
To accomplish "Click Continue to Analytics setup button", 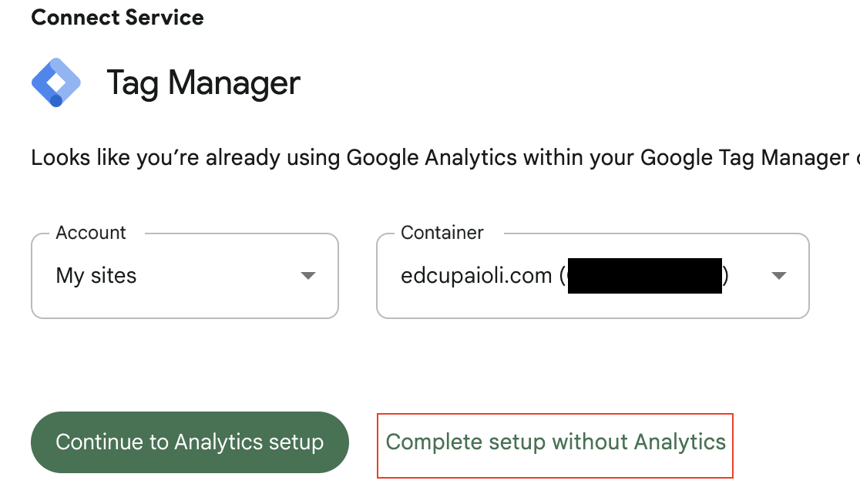I will (190, 442).
